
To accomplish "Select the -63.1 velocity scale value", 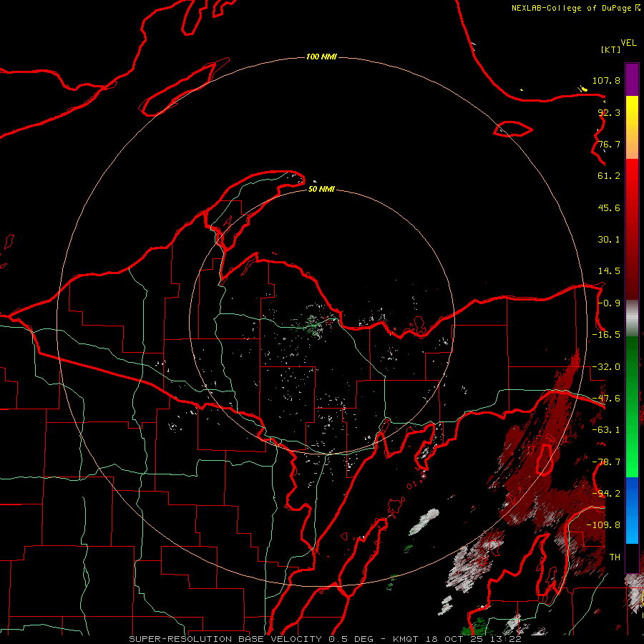I will (606, 430).
